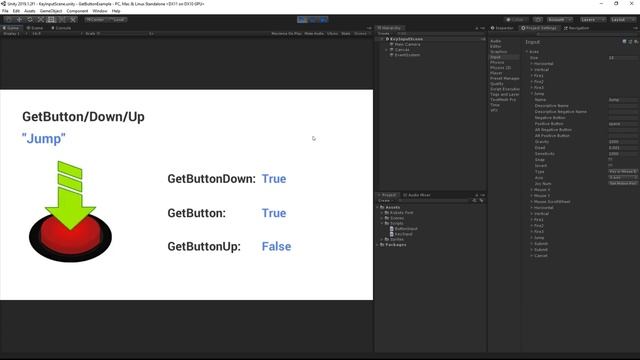This screenshot has width=640, height=360.
Task: Toggle Maximize On Play
Action: (287, 33)
